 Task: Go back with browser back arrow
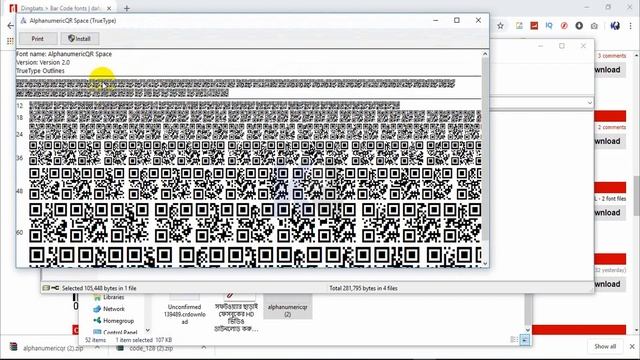[x=11, y=26]
